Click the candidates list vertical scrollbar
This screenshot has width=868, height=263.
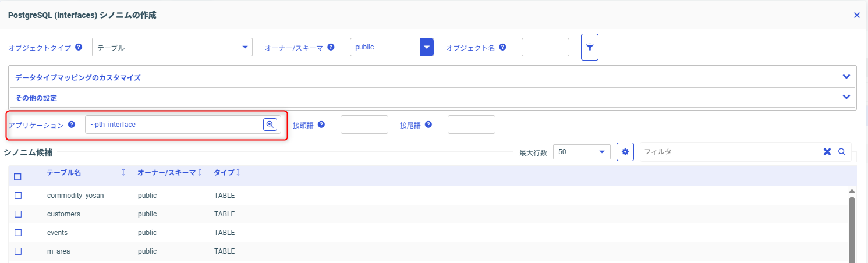(852, 227)
